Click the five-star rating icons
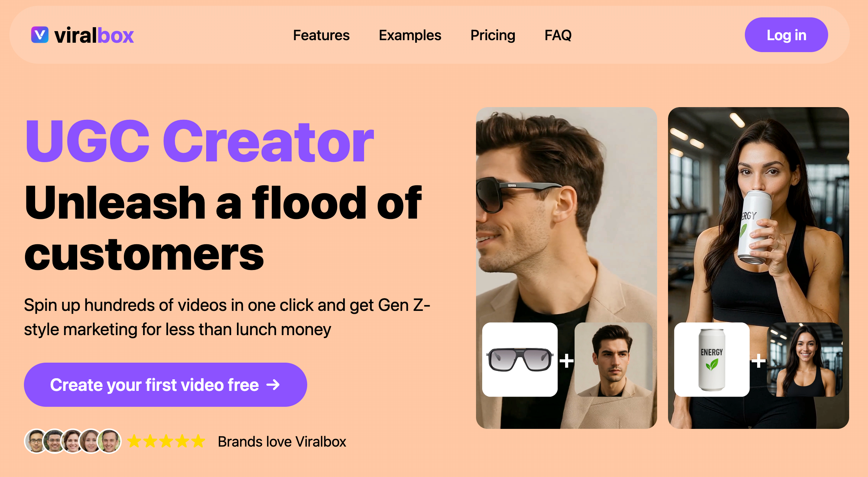The width and height of the screenshot is (868, 477). click(166, 441)
